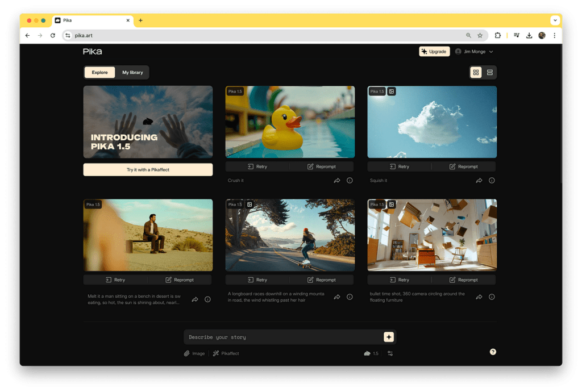Click the sparkle generate button in prompt bar
Screen dimensions: 582x392
tap(389, 337)
